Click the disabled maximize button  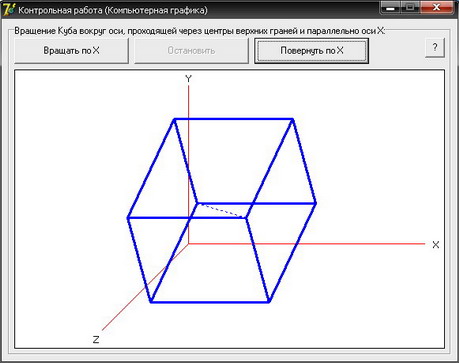[x=410, y=7]
